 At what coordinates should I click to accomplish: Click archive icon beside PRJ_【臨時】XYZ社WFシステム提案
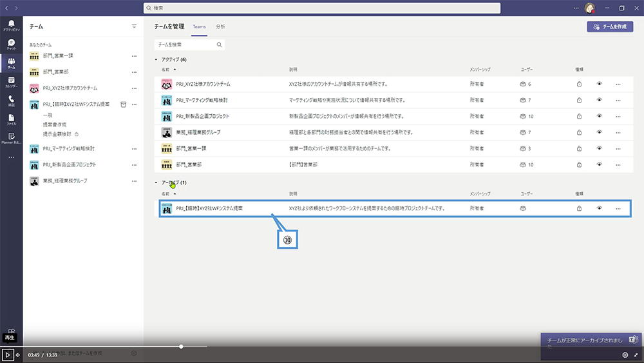(x=123, y=104)
